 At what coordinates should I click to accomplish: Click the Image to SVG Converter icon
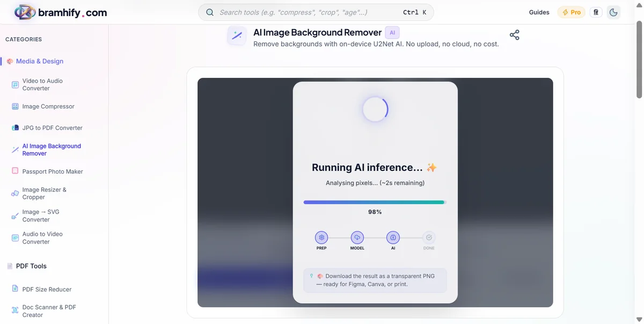(x=15, y=216)
